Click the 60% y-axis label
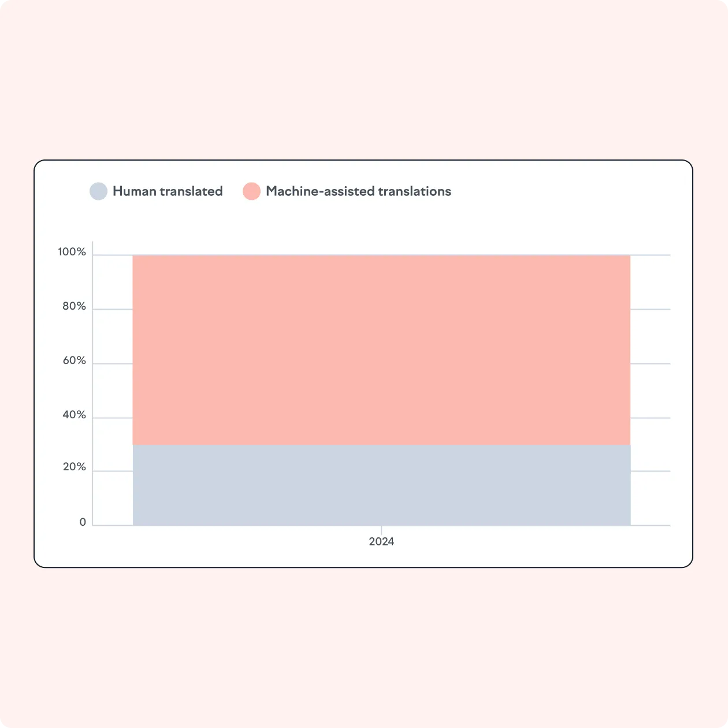 (x=74, y=361)
